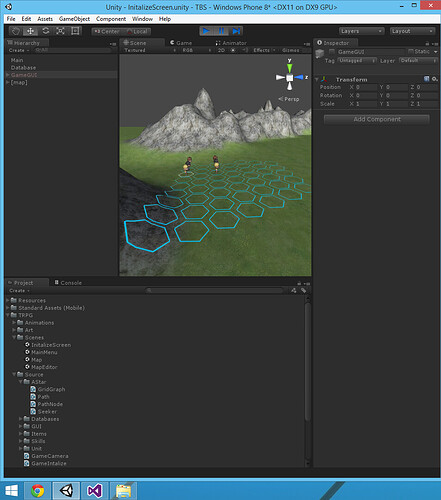Open the Layout dropdown
Viewport: 441px width, 500px height.
pyautogui.click(x=412, y=31)
